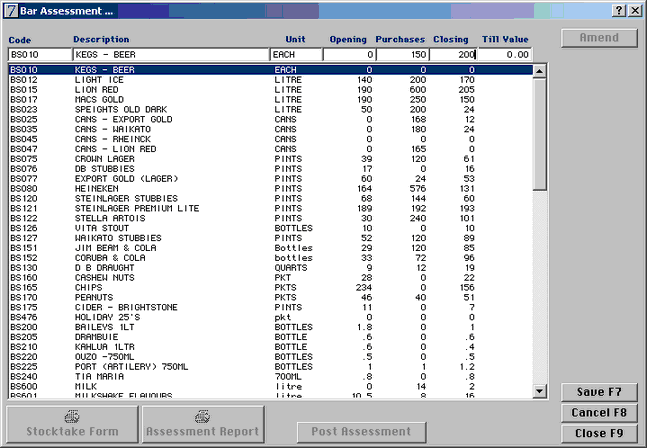This screenshot has height=448, width=647.
Task: Click the Unit input field
Action: [296, 54]
